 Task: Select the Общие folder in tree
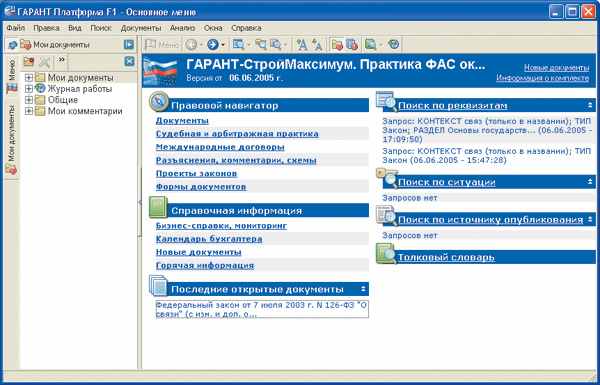click(x=63, y=100)
